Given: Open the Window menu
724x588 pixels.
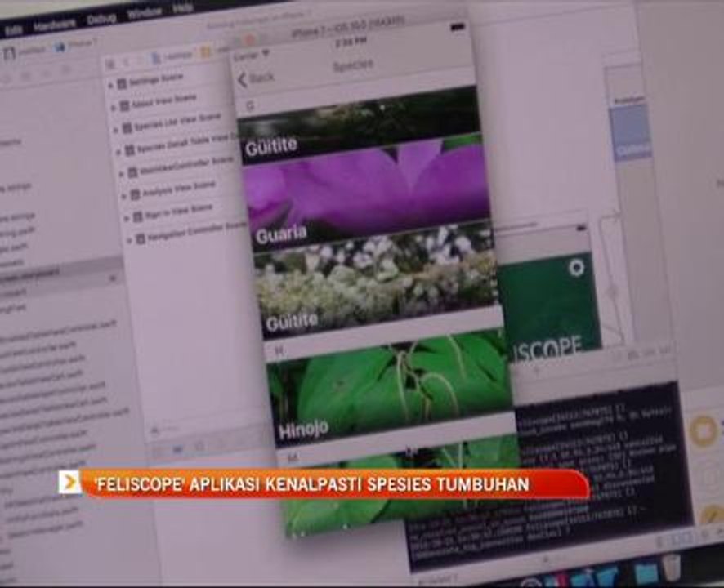Looking at the screenshot, I should [x=144, y=13].
